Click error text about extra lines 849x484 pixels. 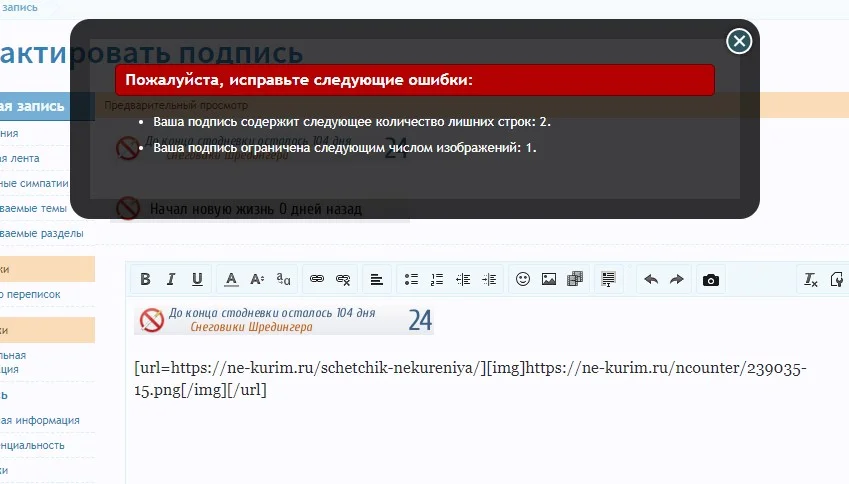[352, 122]
